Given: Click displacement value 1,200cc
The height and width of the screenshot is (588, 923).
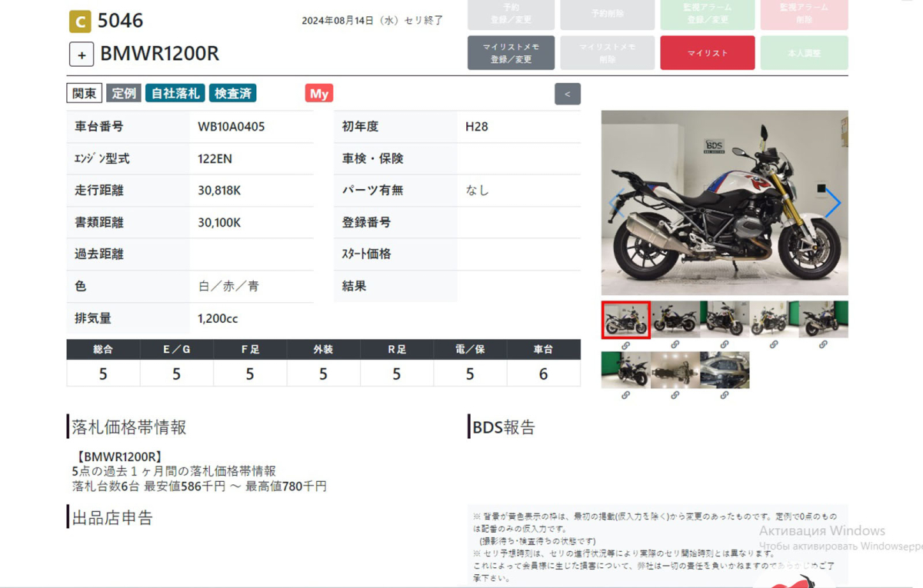Looking at the screenshot, I should tap(219, 318).
